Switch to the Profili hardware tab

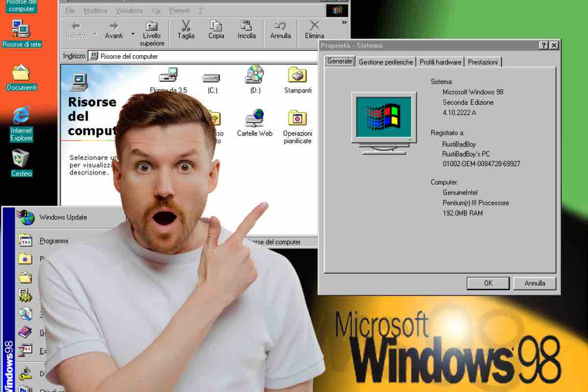click(x=441, y=62)
